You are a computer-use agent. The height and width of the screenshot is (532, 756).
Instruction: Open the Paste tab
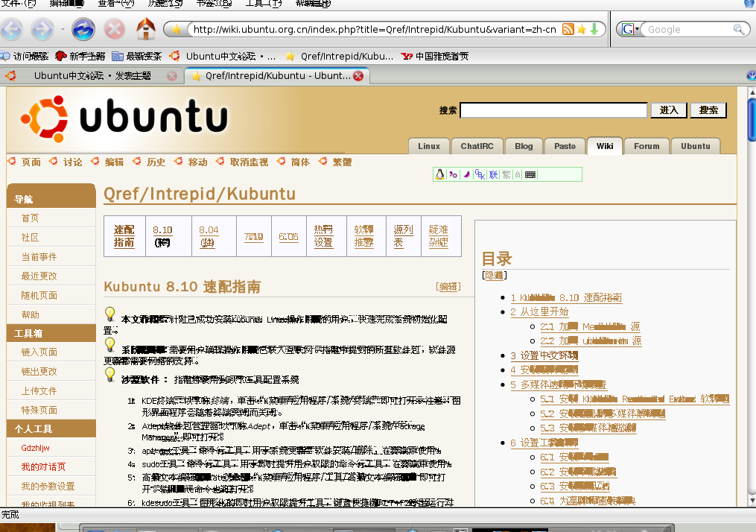(565, 146)
